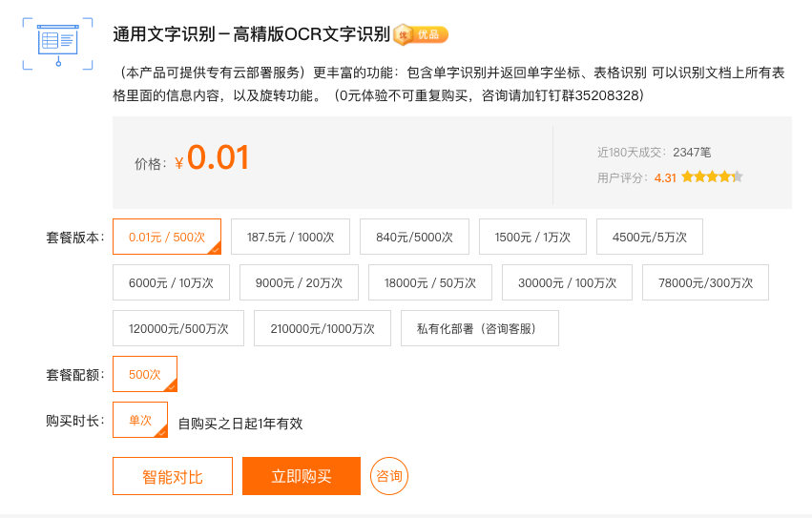Click the user rating stars
The image size is (812, 518).
click(712, 176)
